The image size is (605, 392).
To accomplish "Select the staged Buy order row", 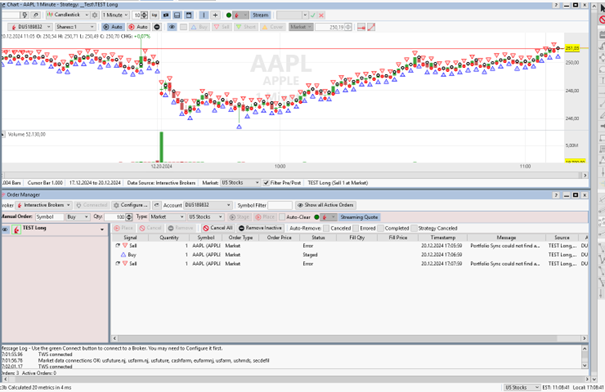I will coord(350,255).
